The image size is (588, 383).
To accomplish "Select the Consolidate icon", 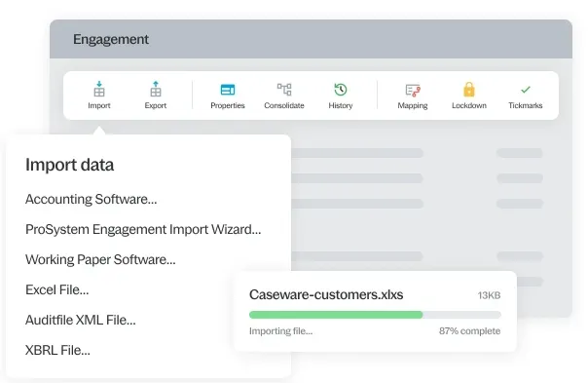I will click(284, 90).
